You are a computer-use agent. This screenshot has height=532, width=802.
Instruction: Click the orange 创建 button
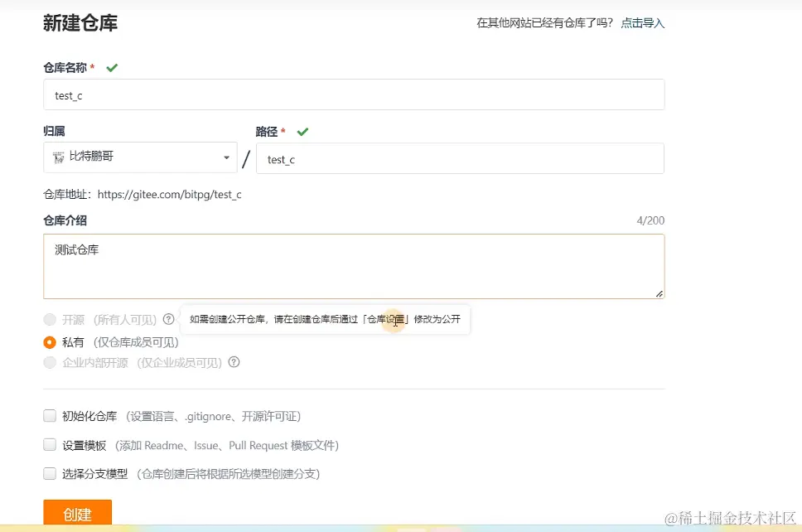point(77,514)
